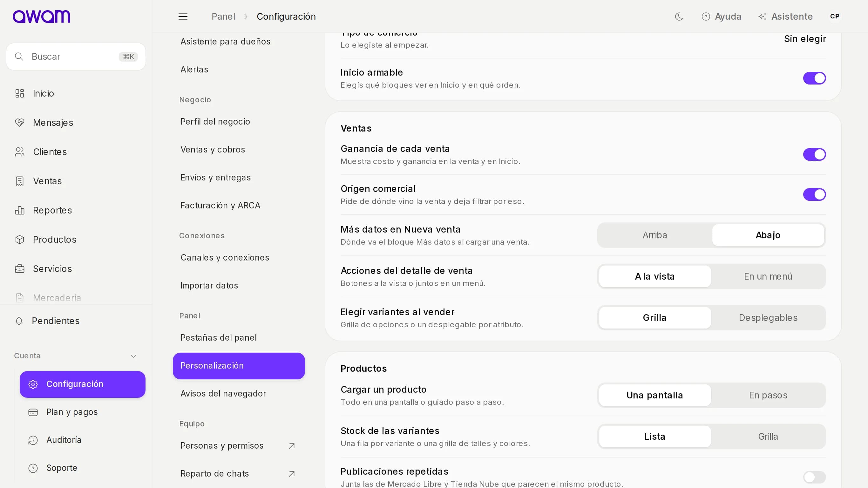Select Grilla for Elegir variantes al vender
The image size is (868, 488).
tap(654, 318)
